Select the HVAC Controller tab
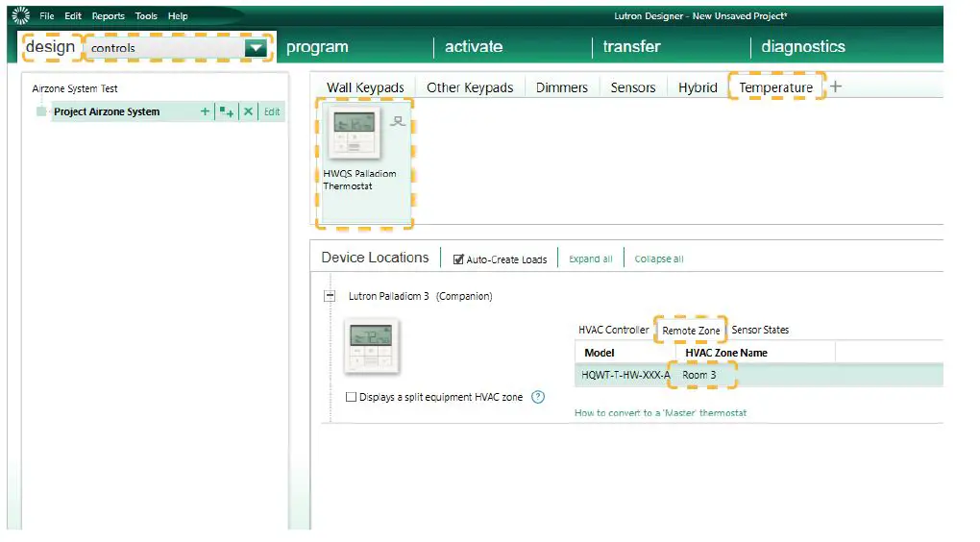Viewport: 980px width, 542px height. [613, 330]
